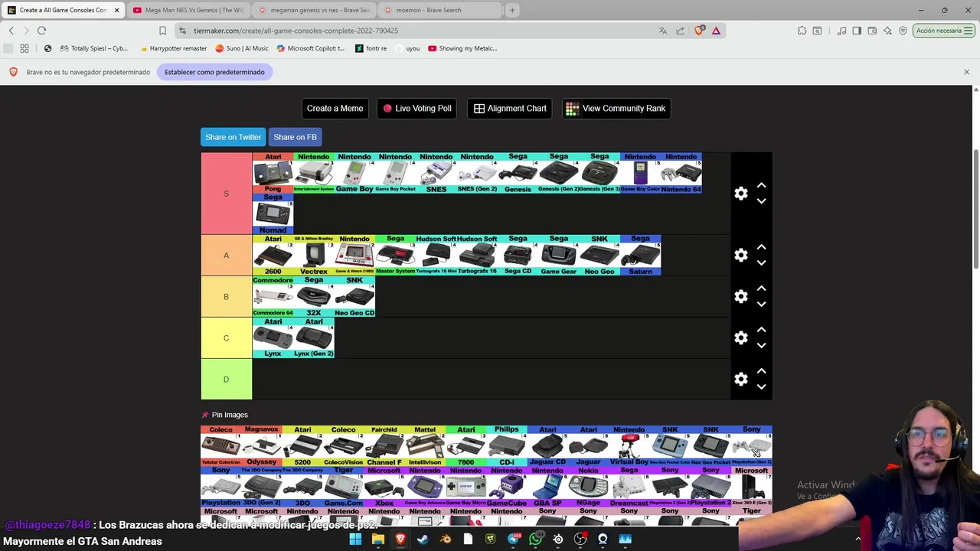
Task: Open the Brave Rewards triangle icon
Action: (x=716, y=31)
